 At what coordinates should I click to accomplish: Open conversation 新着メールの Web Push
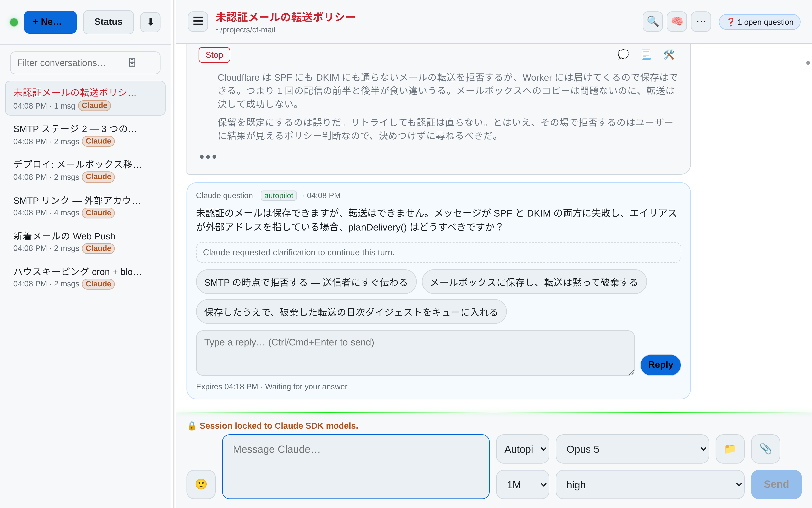[85, 242]
